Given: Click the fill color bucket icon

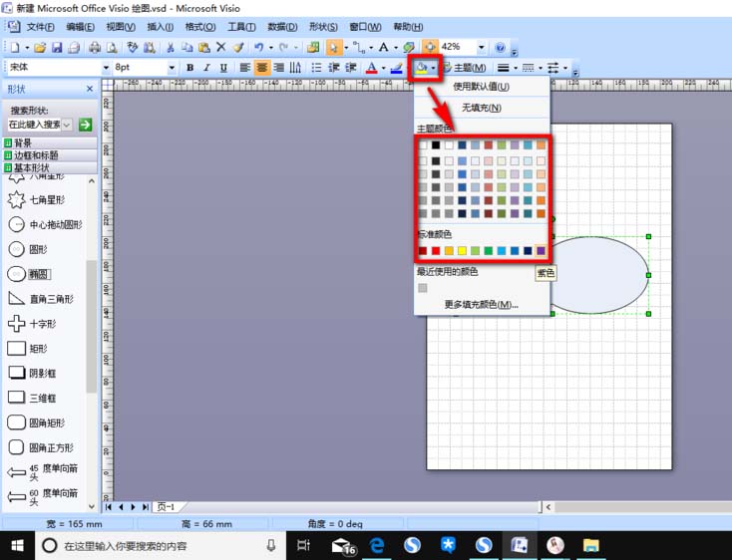Looking at the screenshot, I should 422,68.
